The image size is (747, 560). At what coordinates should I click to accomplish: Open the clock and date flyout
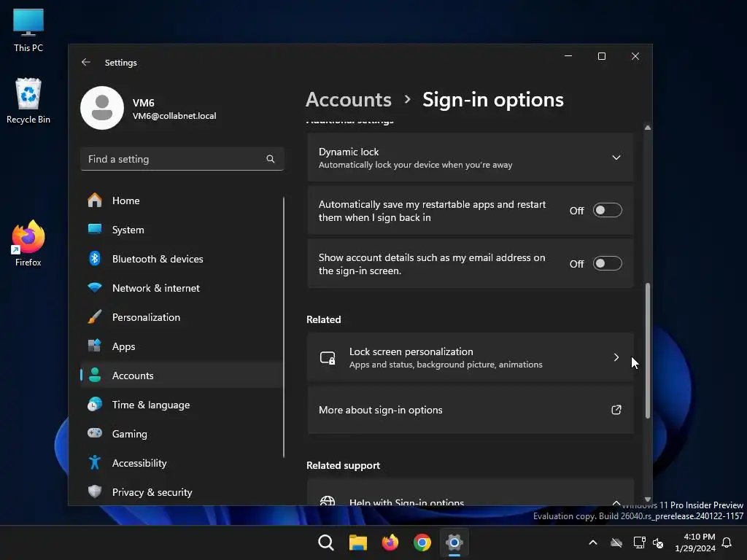695,542
